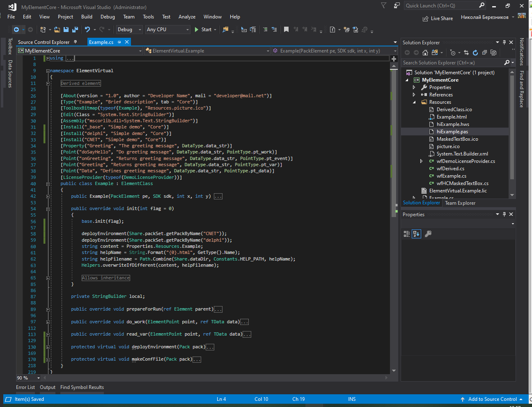Collapse the Resources folder in tree
The width and height of the screenshot is (532, 407).
414,102
